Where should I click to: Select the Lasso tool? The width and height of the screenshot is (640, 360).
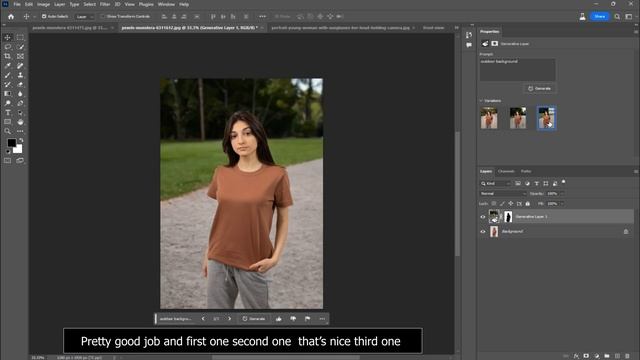(8, 47)
